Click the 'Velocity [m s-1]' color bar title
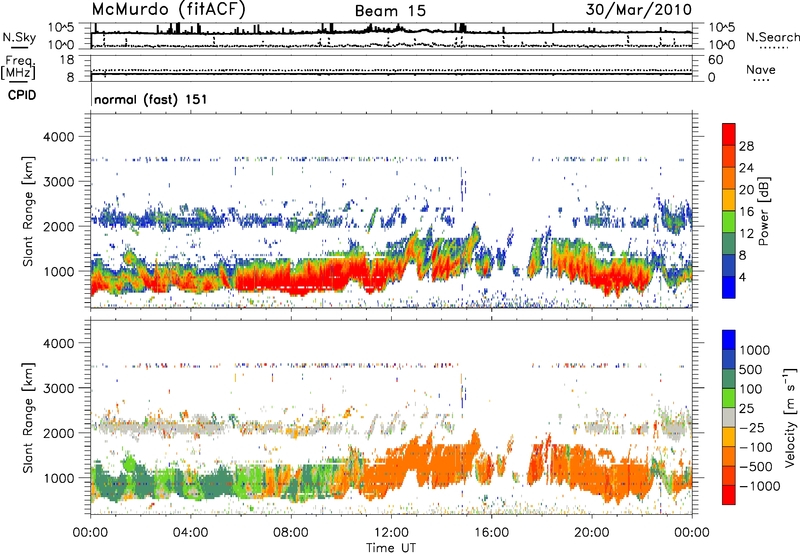This screenshot has width=800, height=554. 791,418
